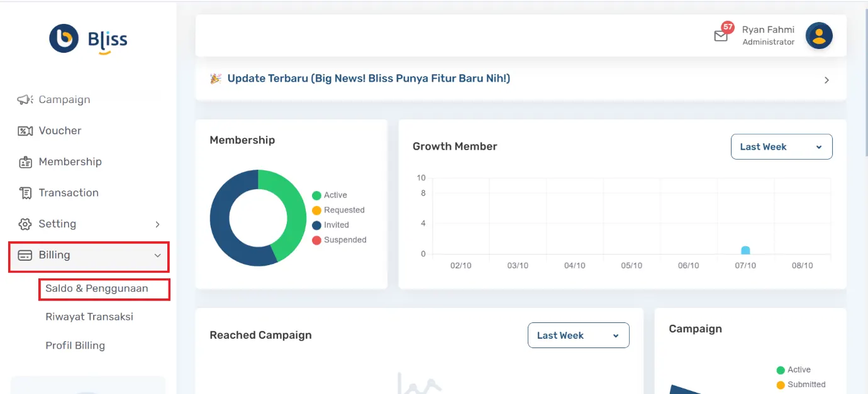Screen dimensions: 868x394
Task: Open the Update Terbaru announcement link
Action: click(x=369, y=79)
